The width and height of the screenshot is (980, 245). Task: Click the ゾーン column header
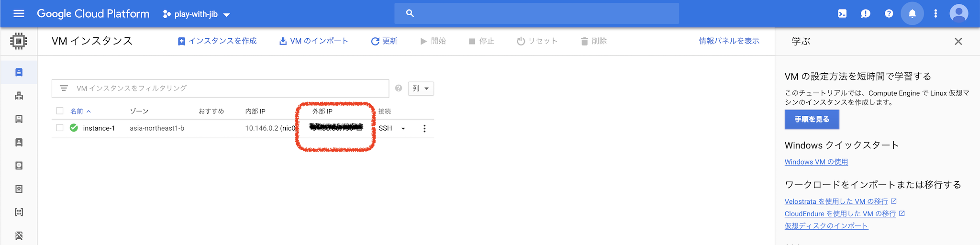(x=139, y=111)
